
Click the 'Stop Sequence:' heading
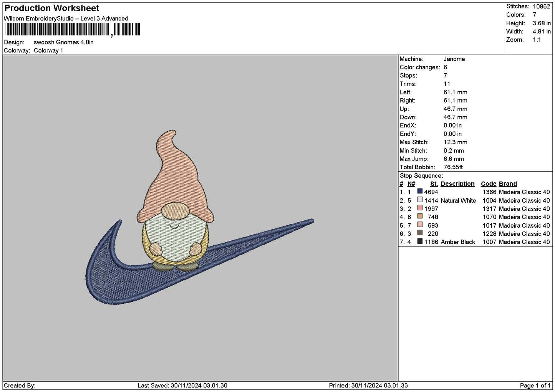(x=421, y=176)
